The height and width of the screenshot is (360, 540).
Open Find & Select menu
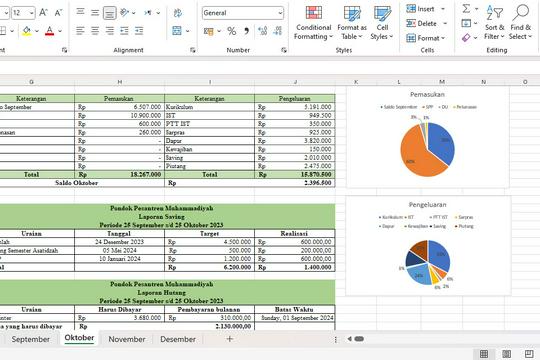(521, 23)
